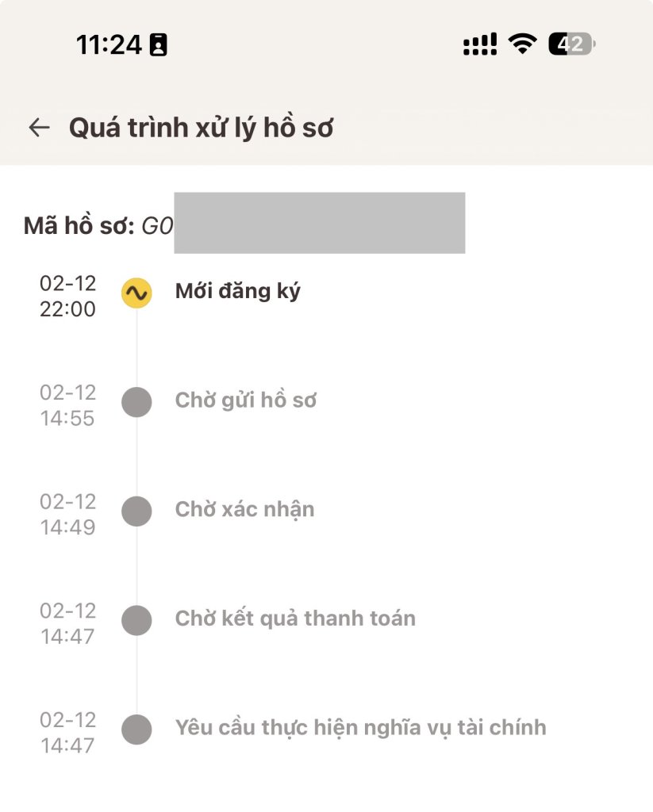Select the Mới đăng ký step label
The width and height of the screenshot is (653, 812).
[x=238, y=292]
